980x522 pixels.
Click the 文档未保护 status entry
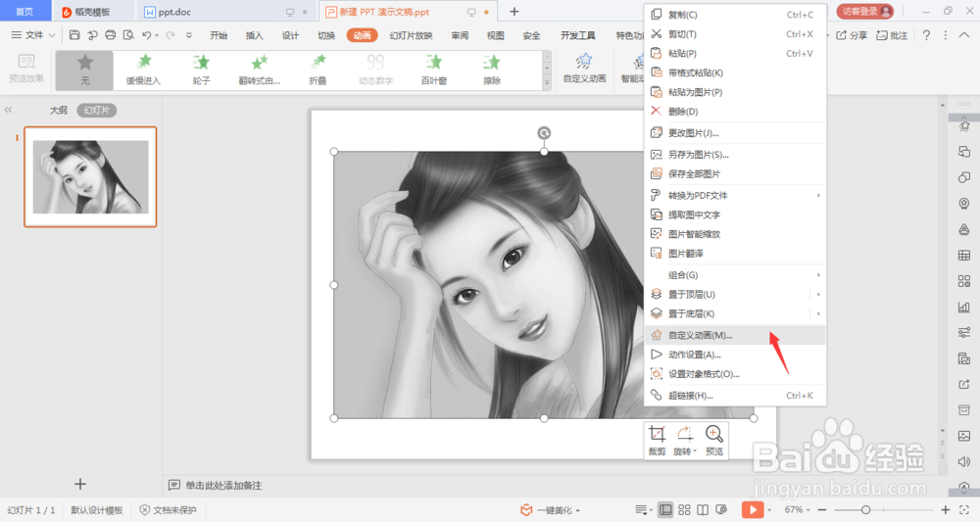pos(169,510)
